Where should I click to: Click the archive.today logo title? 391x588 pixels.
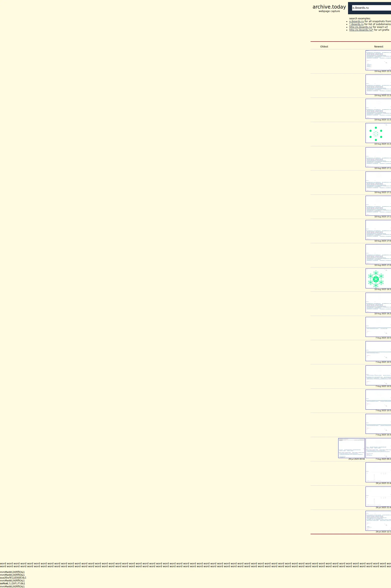[x=329, y=7]
